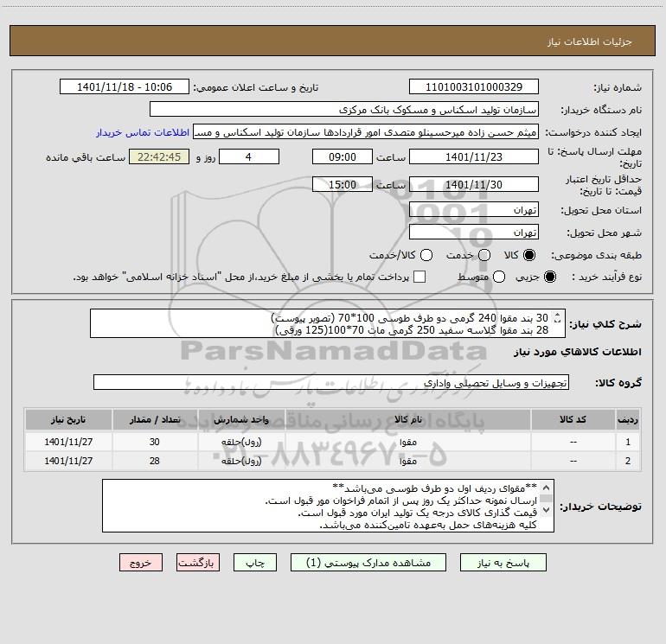Click the response deadline date 1401/11/23
The width and height of the screenshot is (666, 644).
[x=474, y=156]
